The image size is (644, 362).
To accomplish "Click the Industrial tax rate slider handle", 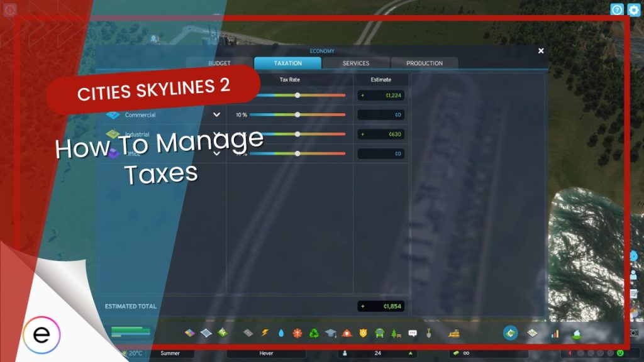I will pos(297,134).
